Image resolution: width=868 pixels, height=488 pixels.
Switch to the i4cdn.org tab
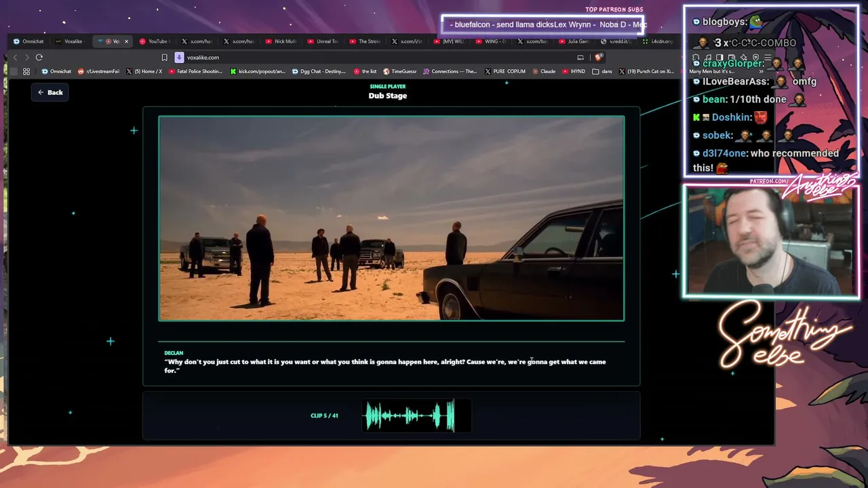coord(658,41)
